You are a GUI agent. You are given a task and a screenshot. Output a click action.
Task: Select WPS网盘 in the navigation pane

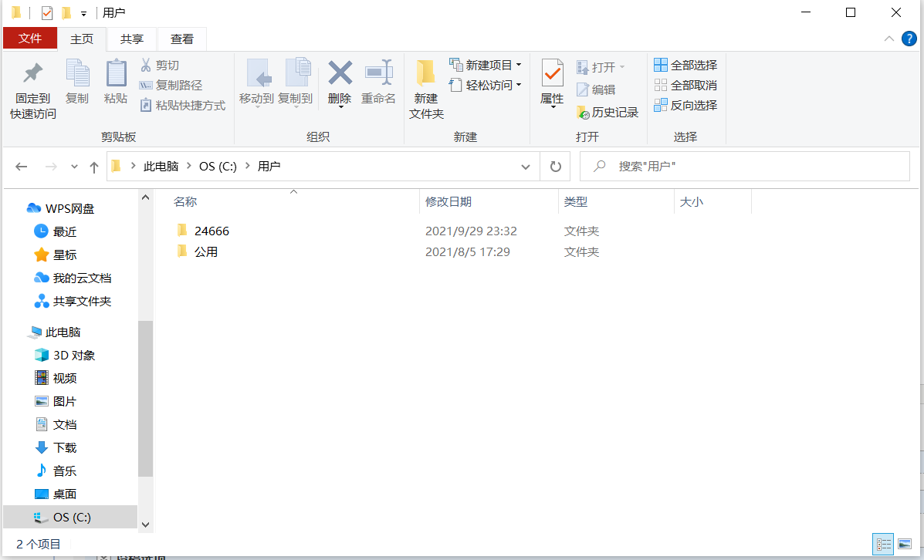[x=61, y=208]
